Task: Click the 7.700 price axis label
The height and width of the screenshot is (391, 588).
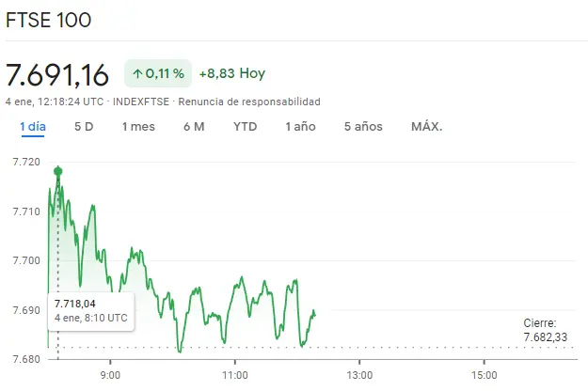Action: pos(25,260)
